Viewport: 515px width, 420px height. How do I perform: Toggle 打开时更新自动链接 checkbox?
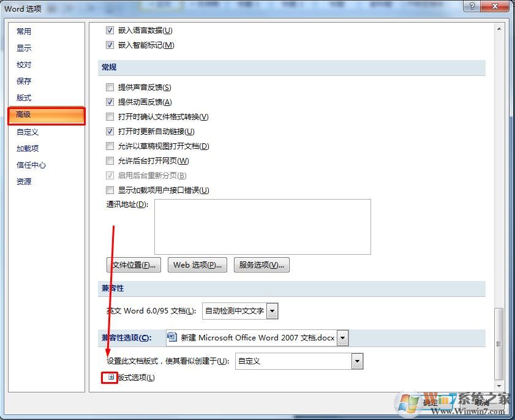[x=110, y=132]
